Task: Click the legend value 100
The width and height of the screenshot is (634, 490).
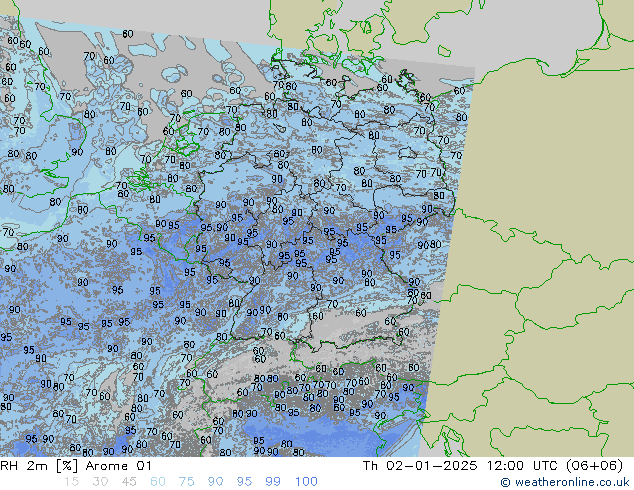Action: click(306, 482)
